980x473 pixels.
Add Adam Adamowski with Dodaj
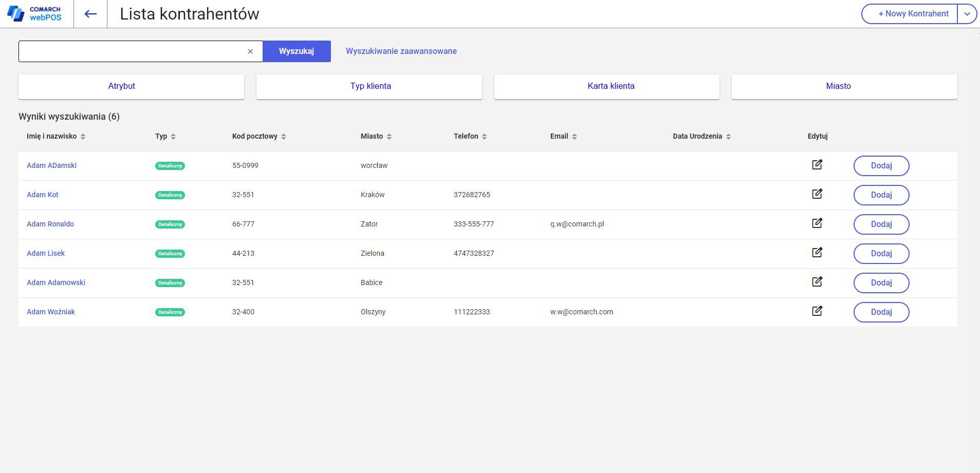pyautogui.click(x=881, y=283)
